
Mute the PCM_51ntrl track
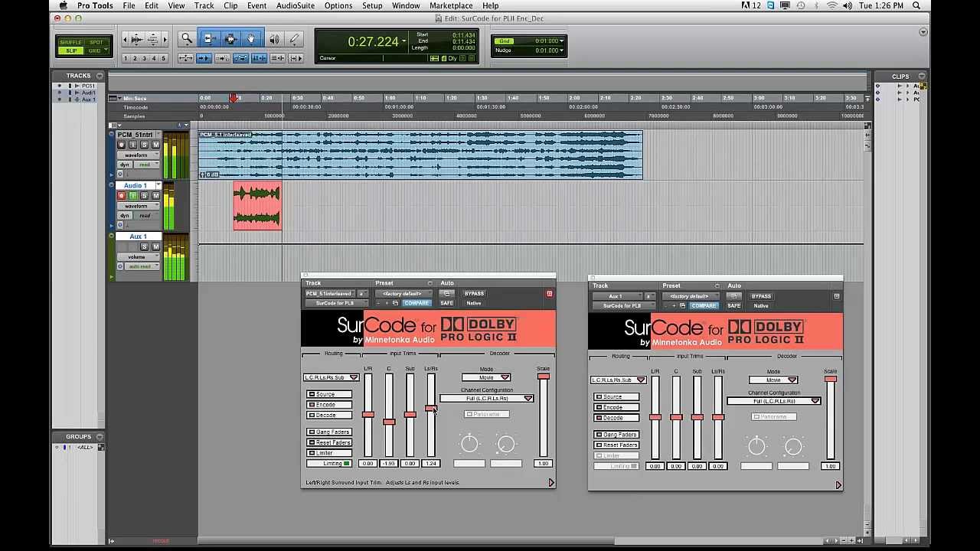coord(155,145)
